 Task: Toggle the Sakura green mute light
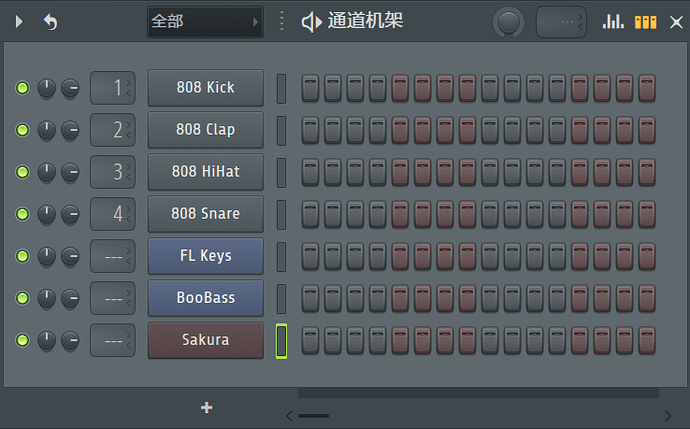pyautogui.click(x=22, y=340)
